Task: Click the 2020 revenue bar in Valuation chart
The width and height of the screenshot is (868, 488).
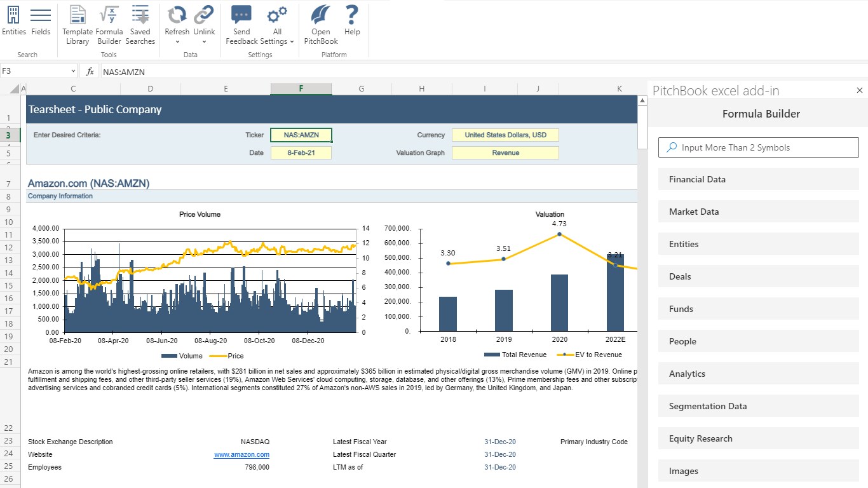Action: [559, 303]
